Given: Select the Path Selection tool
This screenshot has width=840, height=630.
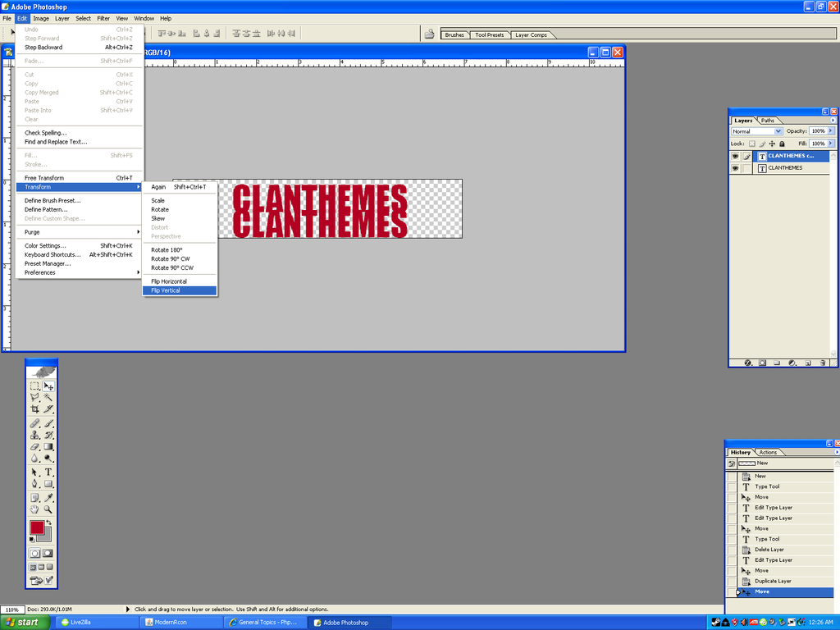Looking at the screenshot, I should tap(34, 472).
